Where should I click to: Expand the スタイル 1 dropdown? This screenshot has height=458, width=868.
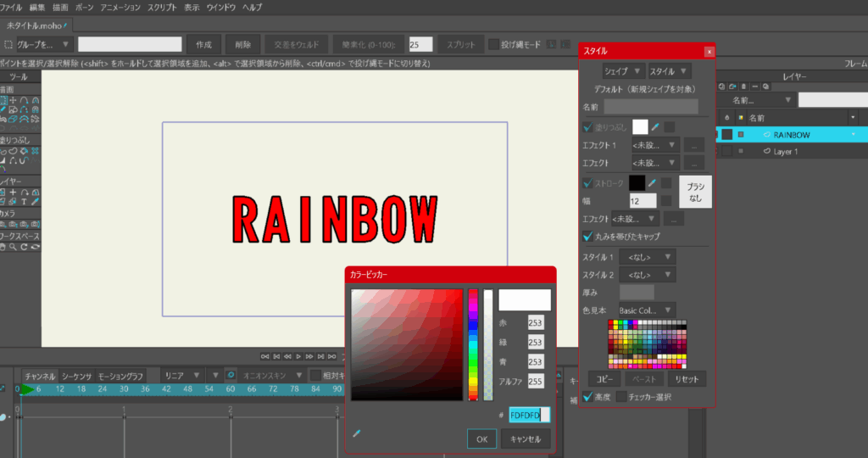click(647, 256)
